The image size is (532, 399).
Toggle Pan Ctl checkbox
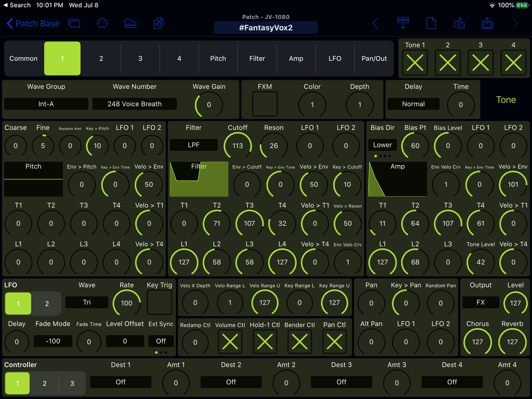[334, 342]
